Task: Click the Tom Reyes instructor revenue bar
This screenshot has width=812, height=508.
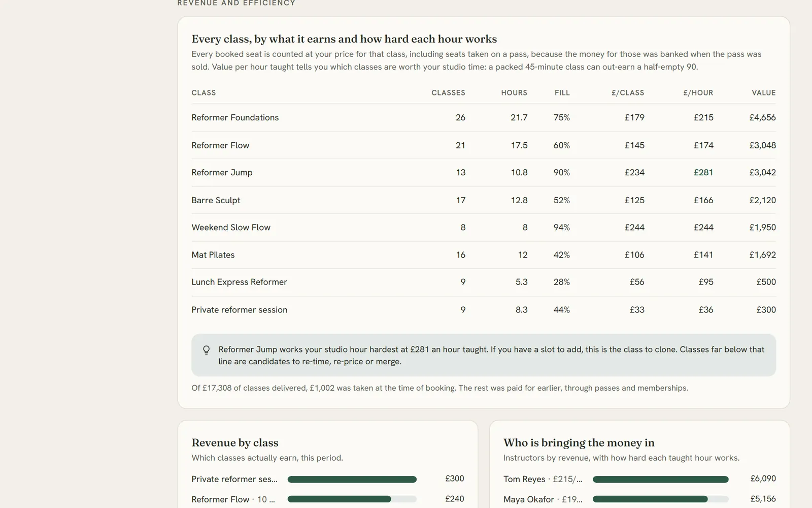Action: (661, 480)
